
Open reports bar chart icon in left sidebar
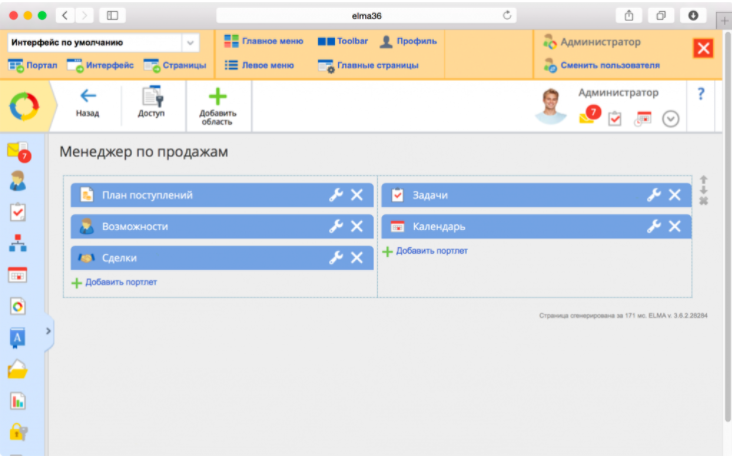18,401
